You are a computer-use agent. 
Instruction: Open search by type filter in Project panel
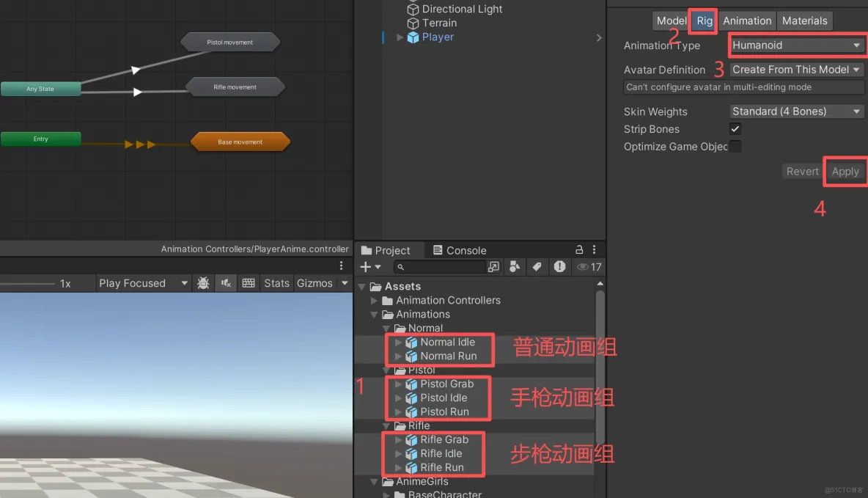[x=515, y=266]
